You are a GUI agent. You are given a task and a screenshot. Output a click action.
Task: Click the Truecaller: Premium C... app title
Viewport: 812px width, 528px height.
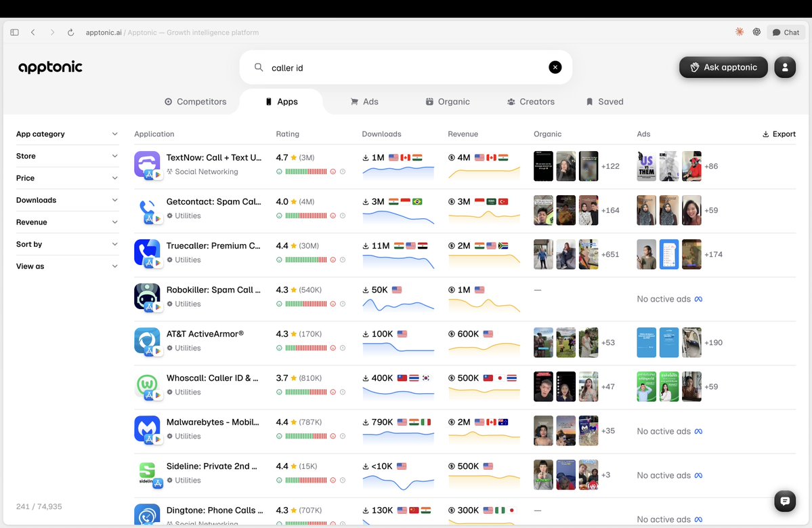point(213,245)
